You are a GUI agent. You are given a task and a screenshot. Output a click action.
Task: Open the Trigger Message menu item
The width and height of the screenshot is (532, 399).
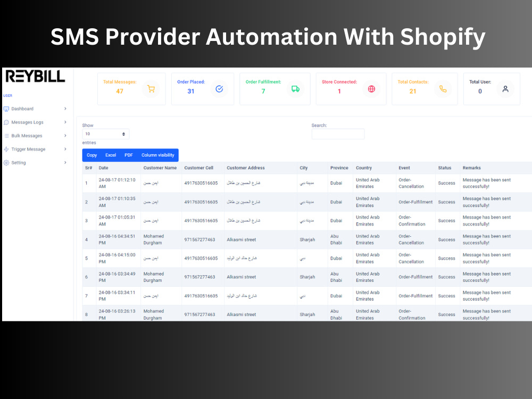[x=35, y=149]
